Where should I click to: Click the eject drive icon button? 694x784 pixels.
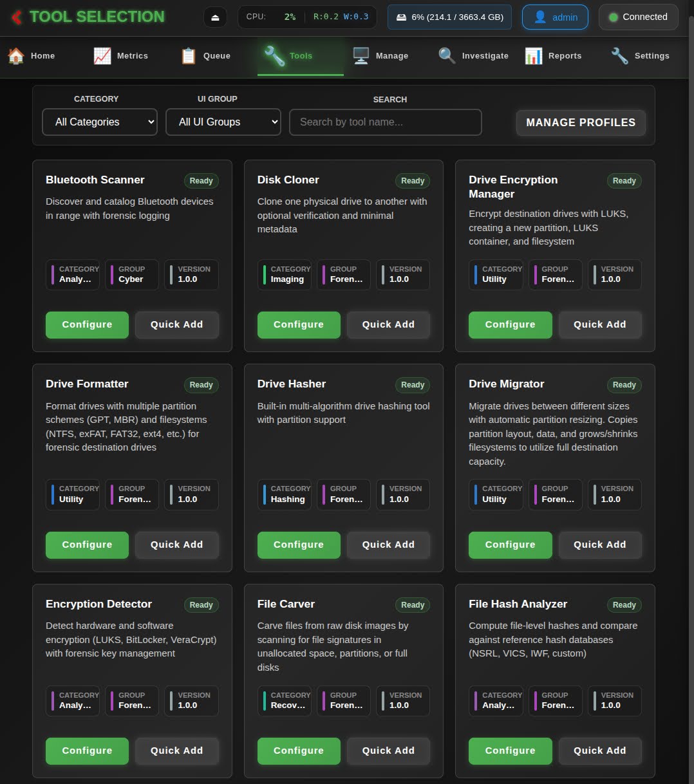click(215, 17)
